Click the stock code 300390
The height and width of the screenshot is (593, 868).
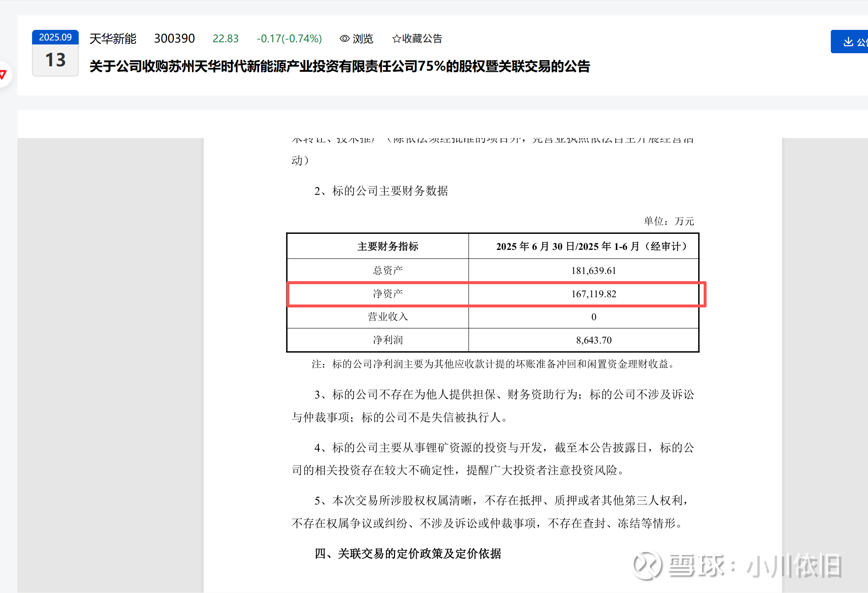(174, 39)
